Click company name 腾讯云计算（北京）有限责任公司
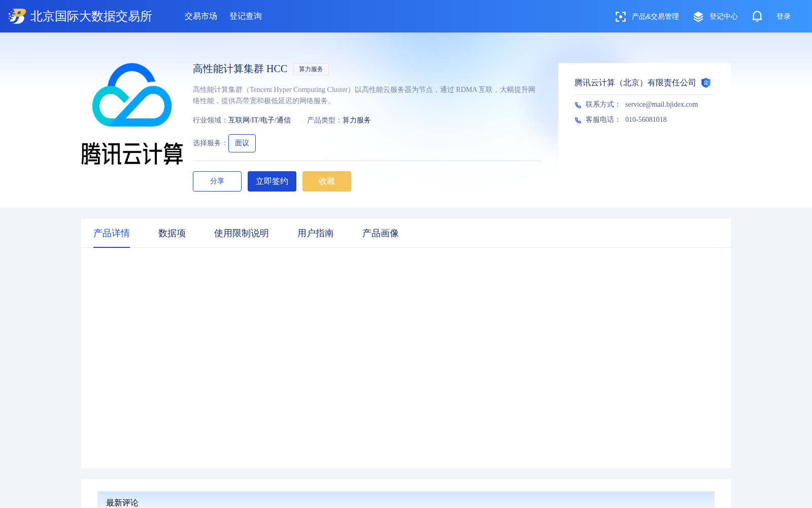Screen dimensions: 812x508 tap(635, 83)
